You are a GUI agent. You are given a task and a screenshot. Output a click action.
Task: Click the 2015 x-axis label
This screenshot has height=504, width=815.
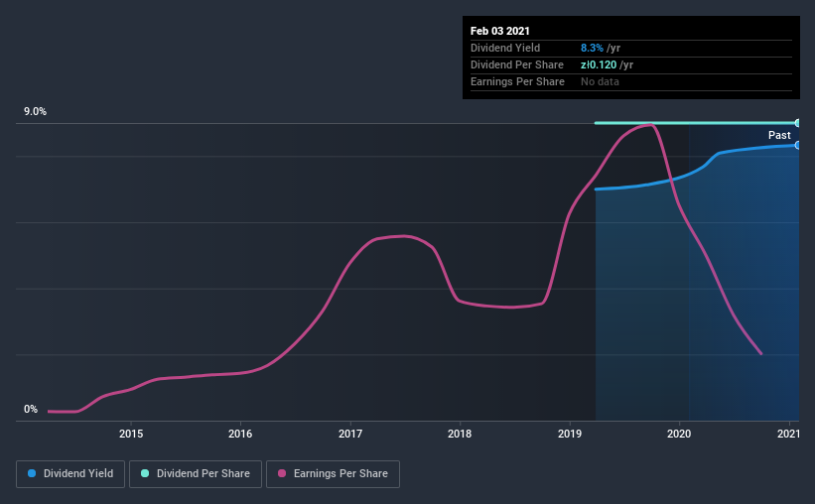pos(131,434)
